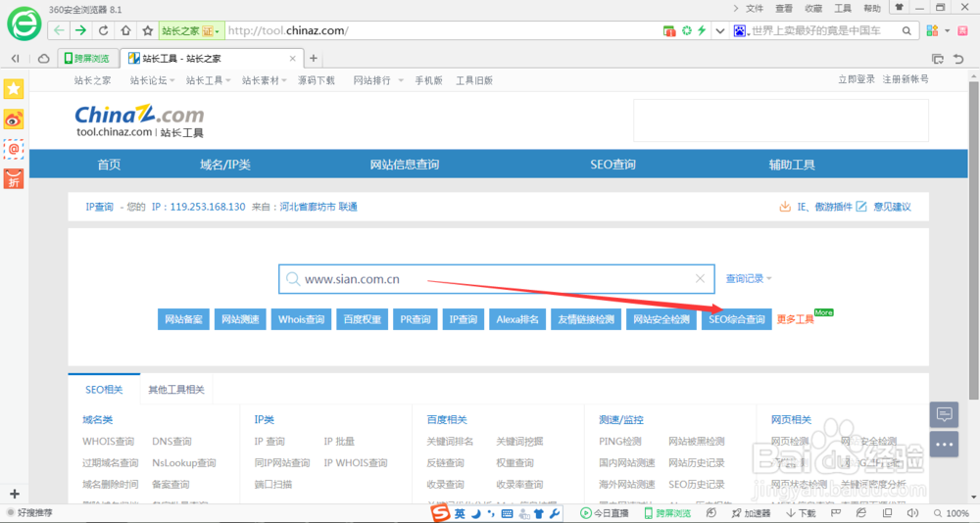This screenshot has height=523, width=980.
Task: Click the magnifier icon in browser search box
Action: tap(906, 30)
